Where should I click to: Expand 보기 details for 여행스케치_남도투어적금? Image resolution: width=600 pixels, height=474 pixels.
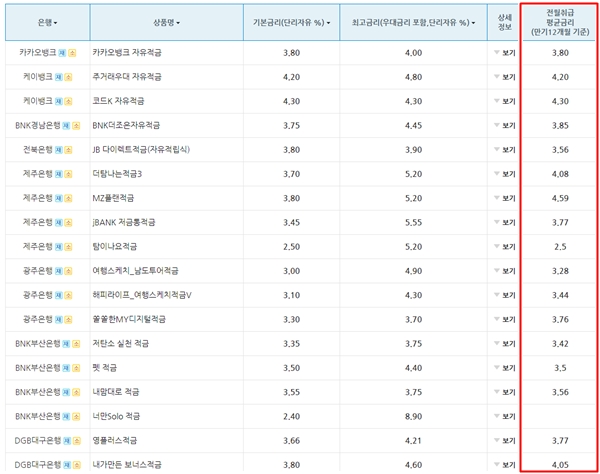click(x=505, y=271)
